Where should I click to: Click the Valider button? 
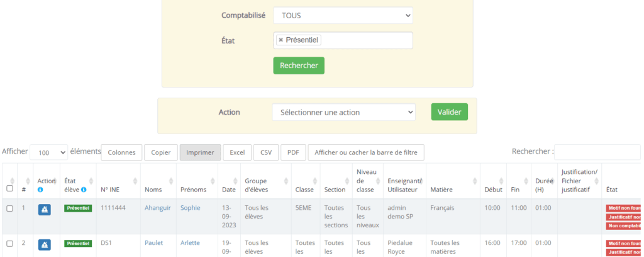449,112
